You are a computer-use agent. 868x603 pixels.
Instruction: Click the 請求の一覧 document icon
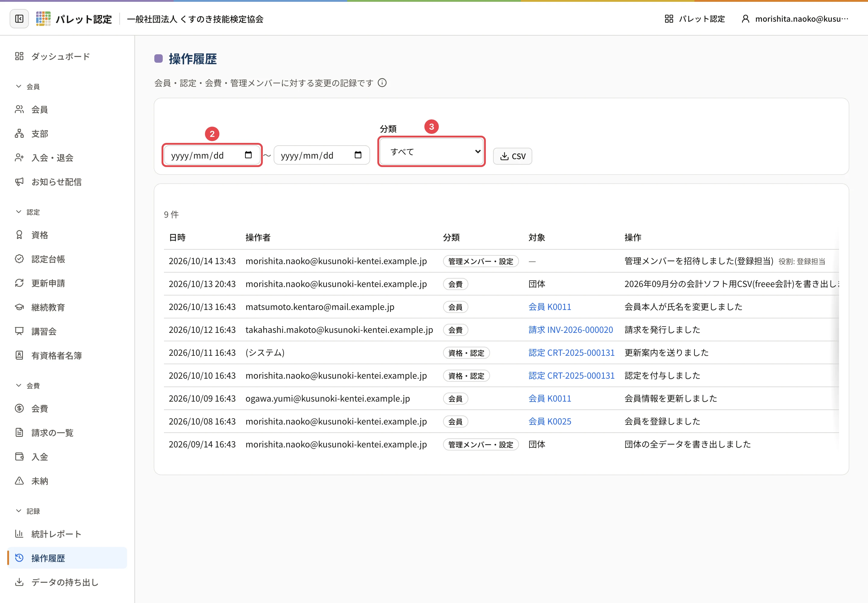(x=19, y=433)
